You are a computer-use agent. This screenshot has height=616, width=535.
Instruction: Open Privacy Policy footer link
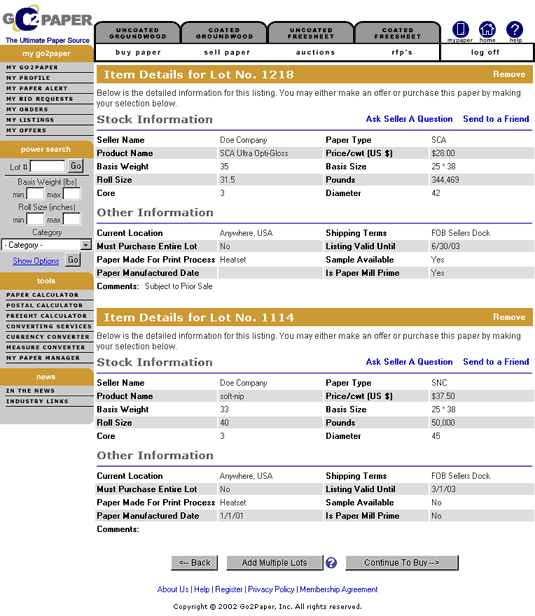271,589
